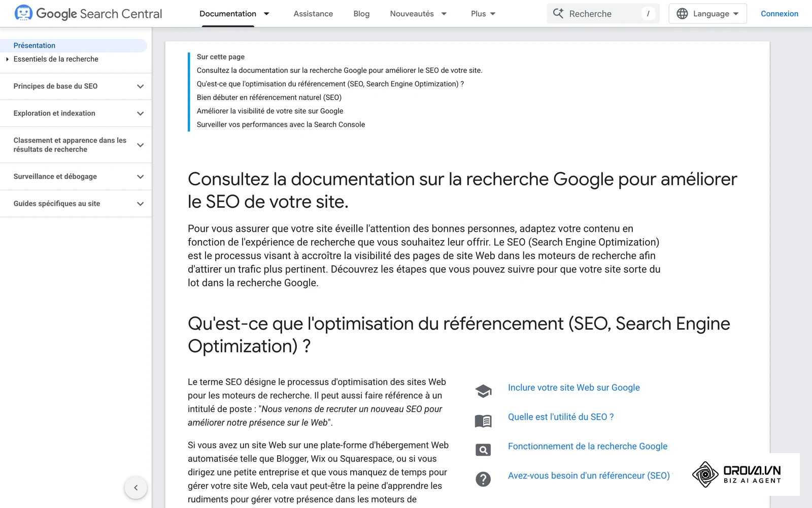Click the Language globe icon

683,14
